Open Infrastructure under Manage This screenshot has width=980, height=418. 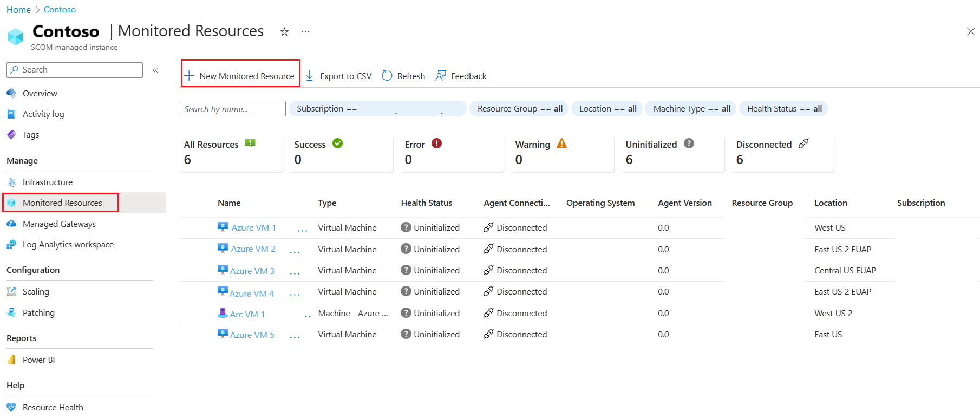point(48,182)
